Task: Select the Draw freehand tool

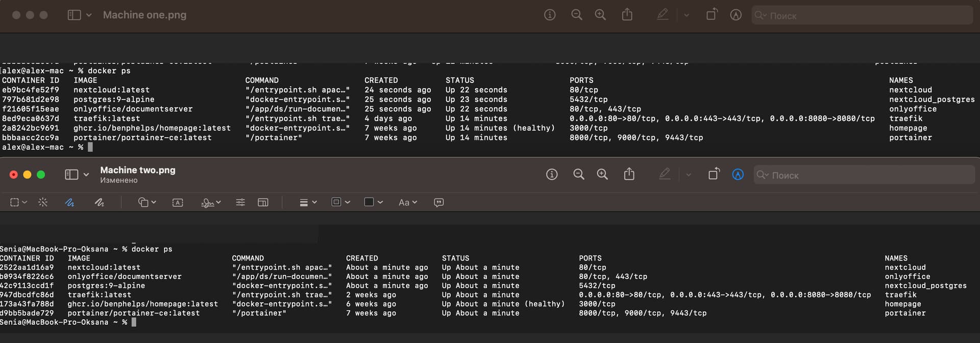Action: [100, 203]
